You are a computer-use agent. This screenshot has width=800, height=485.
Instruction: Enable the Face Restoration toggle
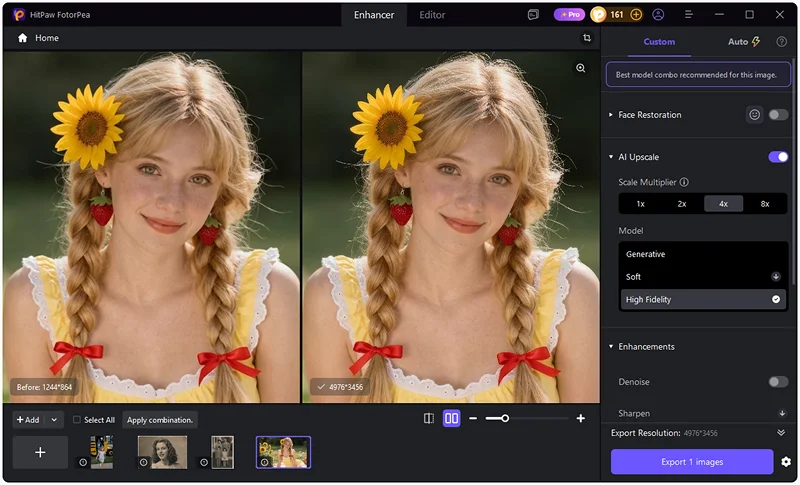[x=778, y=115]
